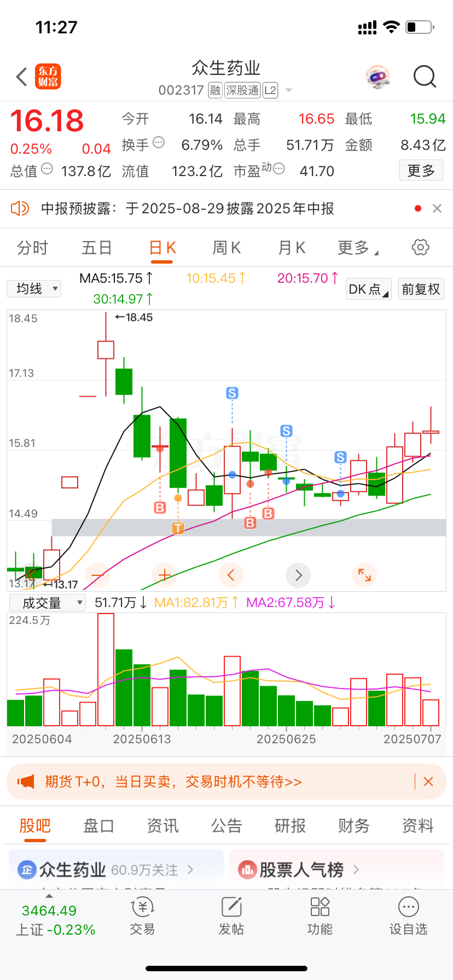Select the 日K chart tab
The height and width of the screenshot is (980, 453).
click(x=162, y=248)
